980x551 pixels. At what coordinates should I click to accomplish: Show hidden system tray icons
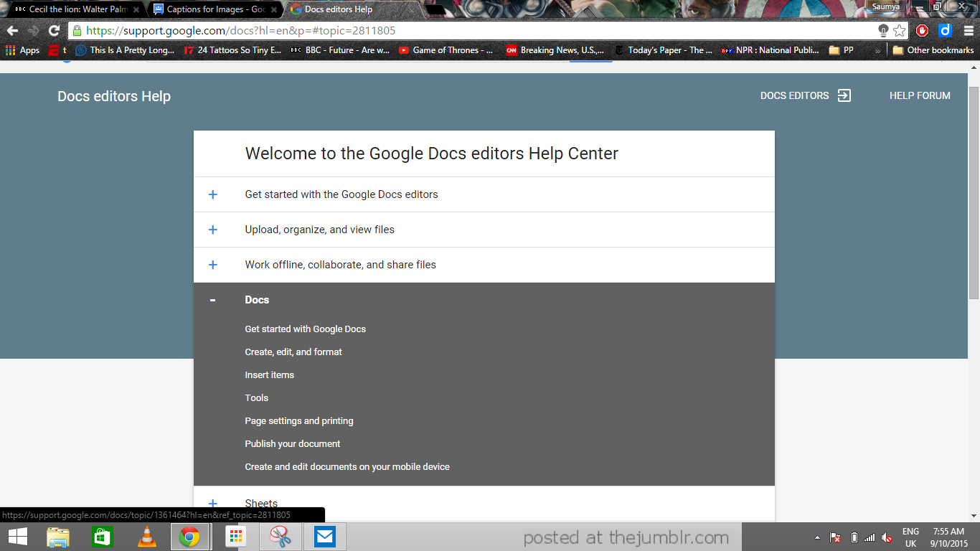(x=817, y=537)
